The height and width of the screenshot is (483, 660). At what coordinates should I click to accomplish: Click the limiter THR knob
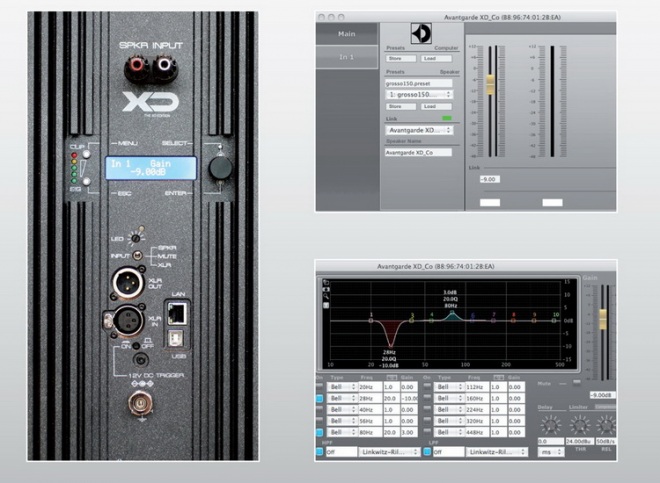[580, 425]
